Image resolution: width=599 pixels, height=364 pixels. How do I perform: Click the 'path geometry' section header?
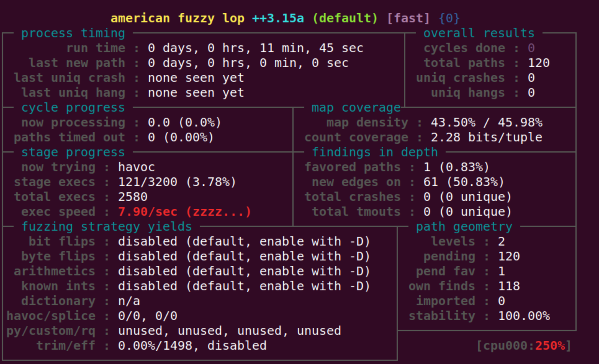[x=464, y=227]
